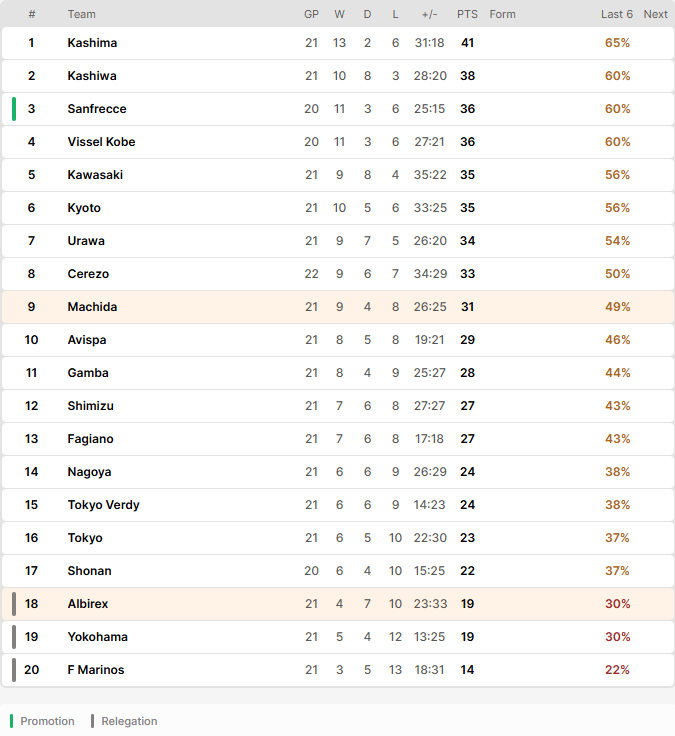Open the Vissel Kobe team page
This screenshot has width=675, height=736.
101,142
